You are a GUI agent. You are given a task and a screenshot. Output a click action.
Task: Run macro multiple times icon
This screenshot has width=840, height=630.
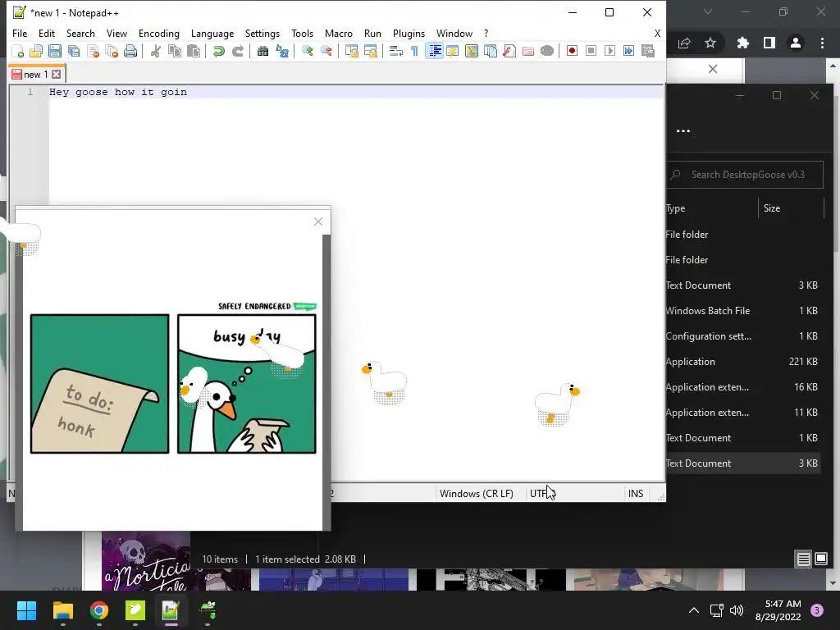[x=629, y=51]
